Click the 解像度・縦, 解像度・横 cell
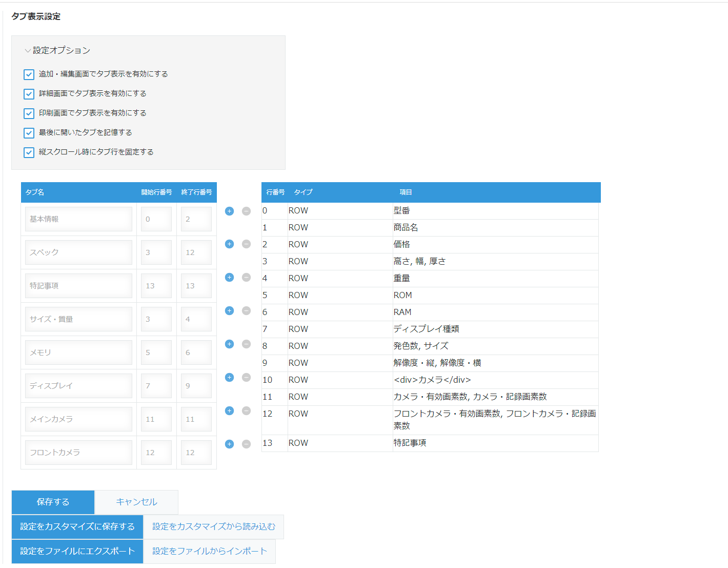 click(x=495, y=363)
